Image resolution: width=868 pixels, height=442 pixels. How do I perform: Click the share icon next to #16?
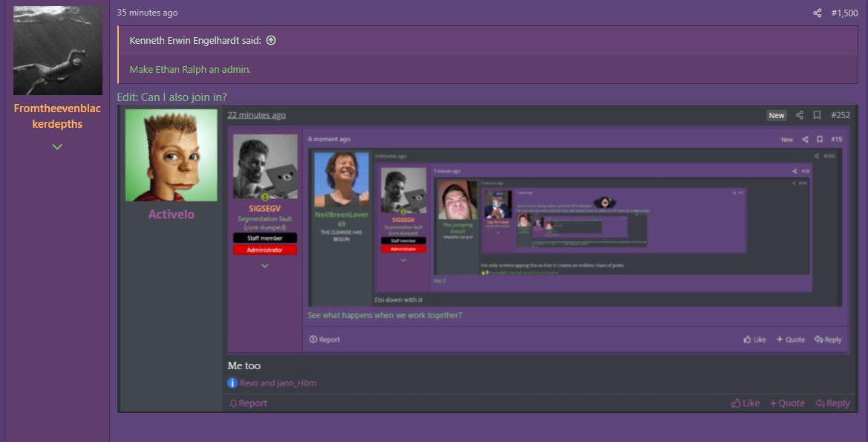[795, 171]
